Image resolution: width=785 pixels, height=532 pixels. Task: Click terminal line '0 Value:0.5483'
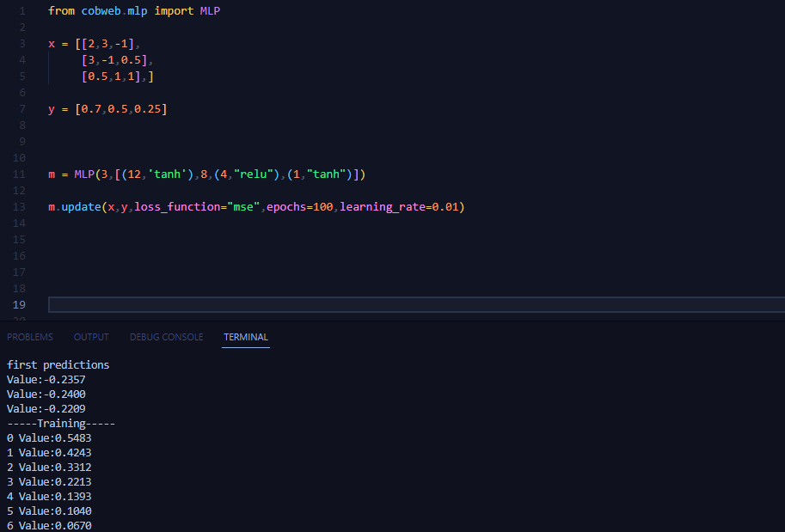click(49, 438)
